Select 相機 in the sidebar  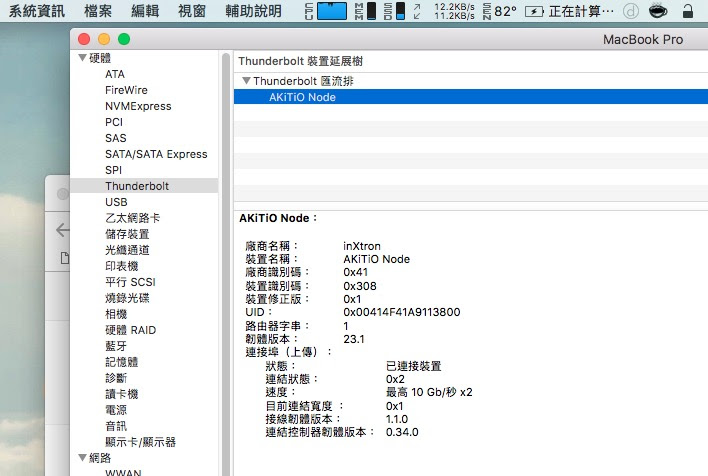click(x=116, y=314)
